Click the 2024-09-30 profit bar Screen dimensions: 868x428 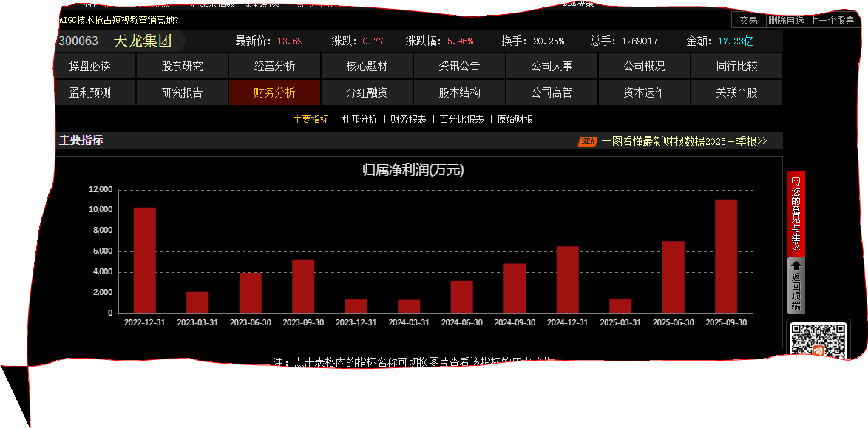click(x=515, y=288)
